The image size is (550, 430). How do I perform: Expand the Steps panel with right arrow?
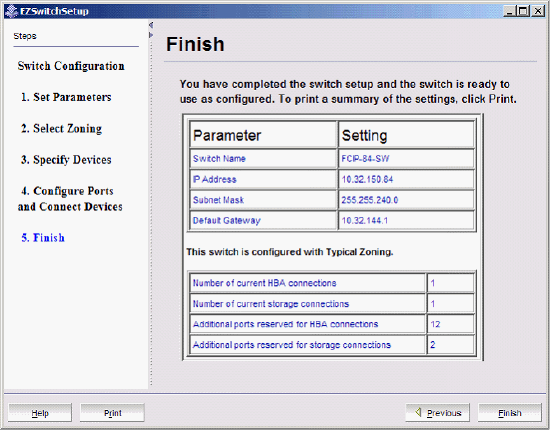[x=151, y=35]
